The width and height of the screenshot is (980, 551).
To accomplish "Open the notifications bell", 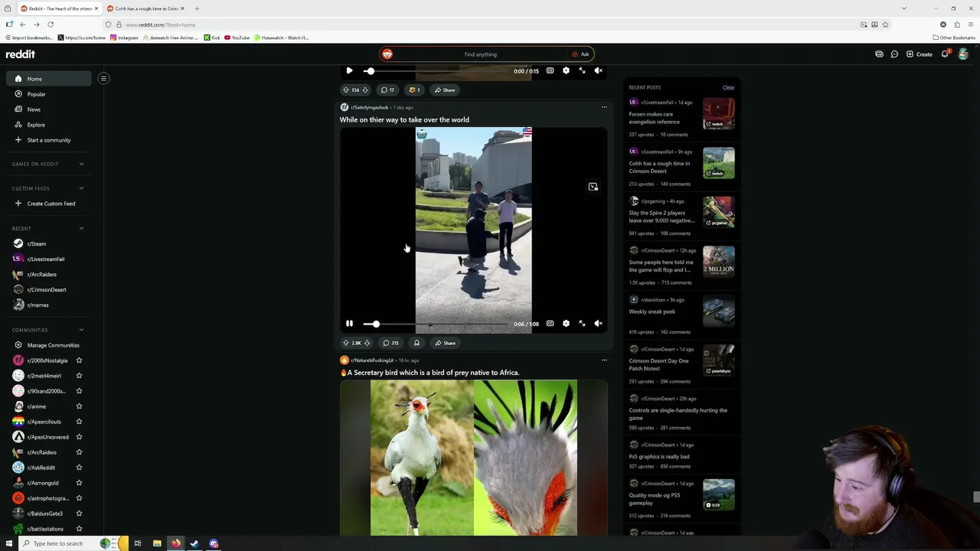I will click(x=945, y=54).
